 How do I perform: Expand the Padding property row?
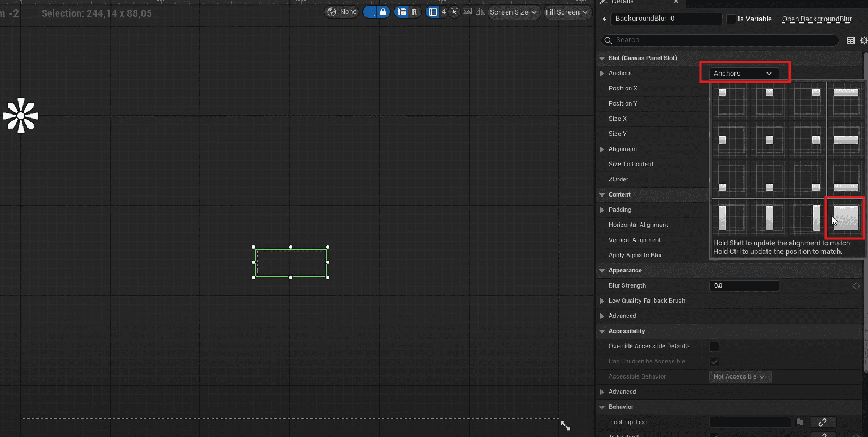coord(603,210)
